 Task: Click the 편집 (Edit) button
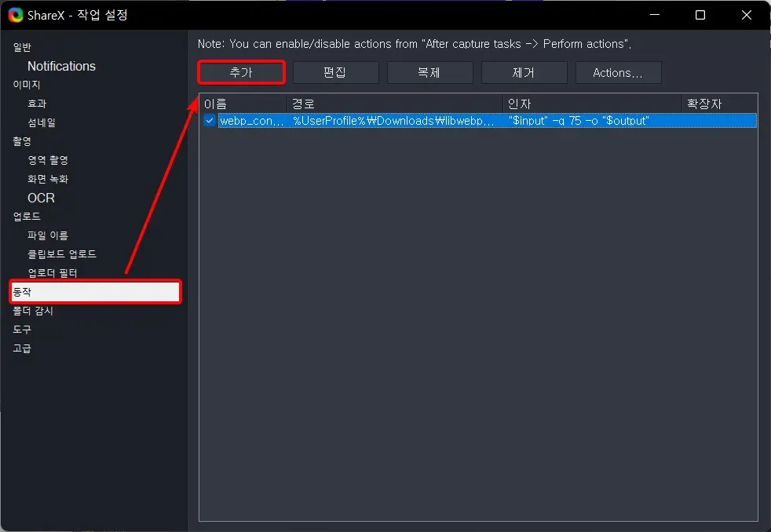[x=335, y=73]
